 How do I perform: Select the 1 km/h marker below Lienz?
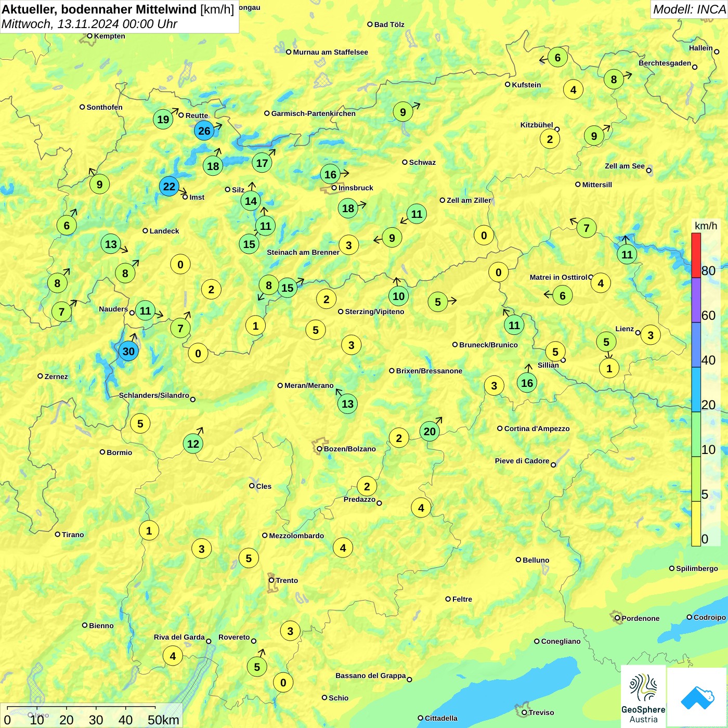pyautogui.click(x=609, y=368)
